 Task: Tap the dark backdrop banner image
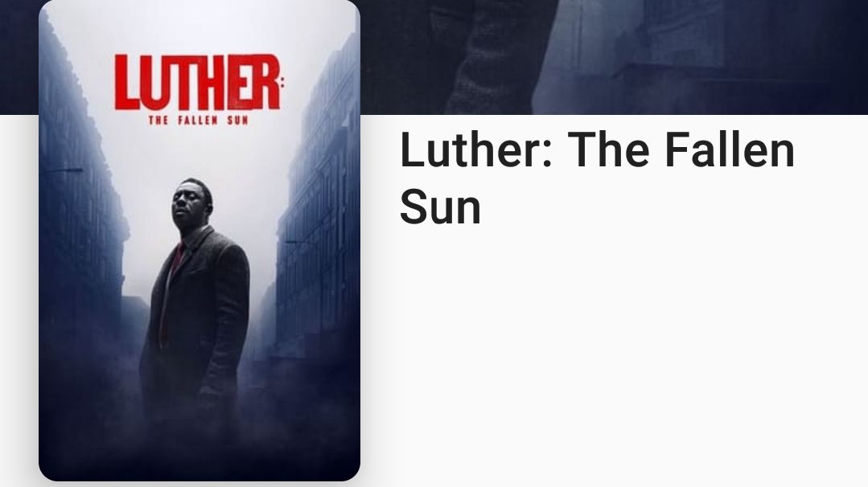(x=613, y=57)
